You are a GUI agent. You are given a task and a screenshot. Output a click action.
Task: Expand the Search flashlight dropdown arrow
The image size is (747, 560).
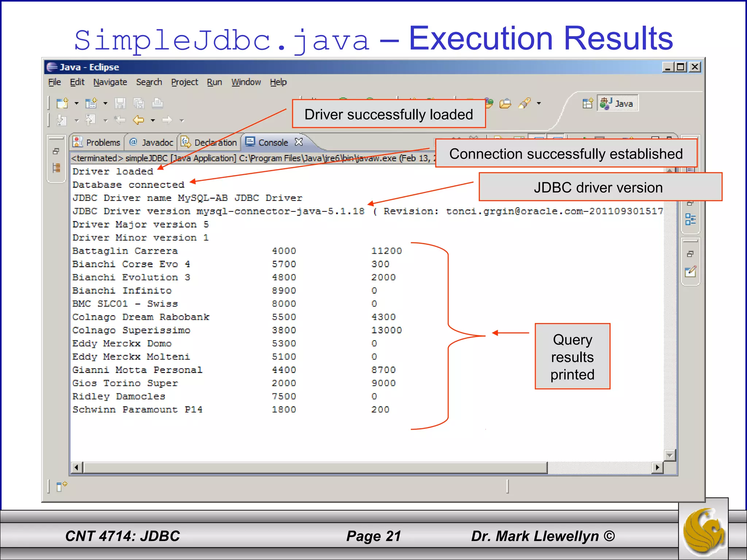pos(539,104)
